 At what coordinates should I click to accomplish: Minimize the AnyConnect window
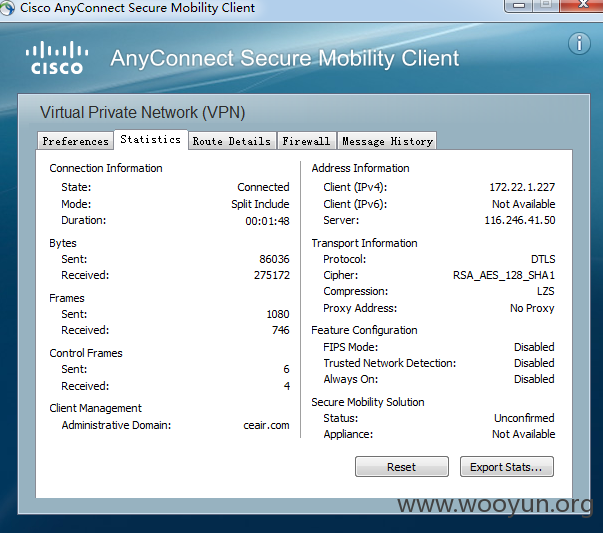tap(519, 5)
